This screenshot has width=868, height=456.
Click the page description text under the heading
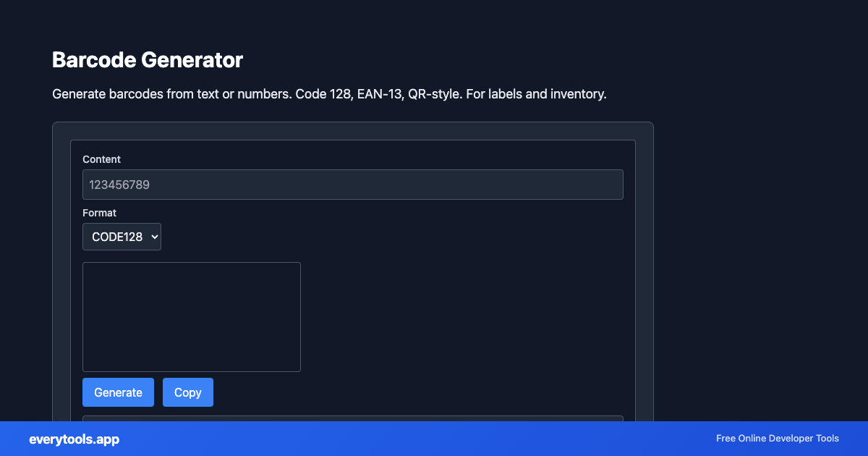[x=329, y=93]
